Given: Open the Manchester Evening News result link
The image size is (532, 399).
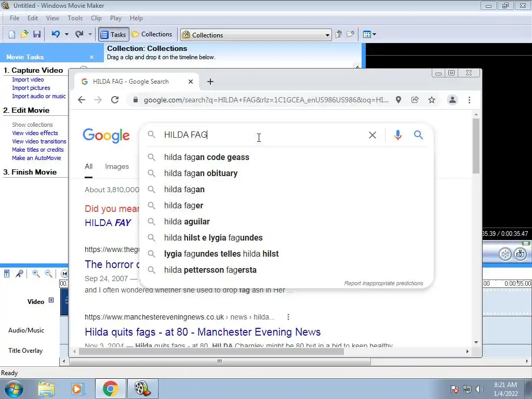Looking at the screenshot, I should pyautogui.click(x=203, y=332).
